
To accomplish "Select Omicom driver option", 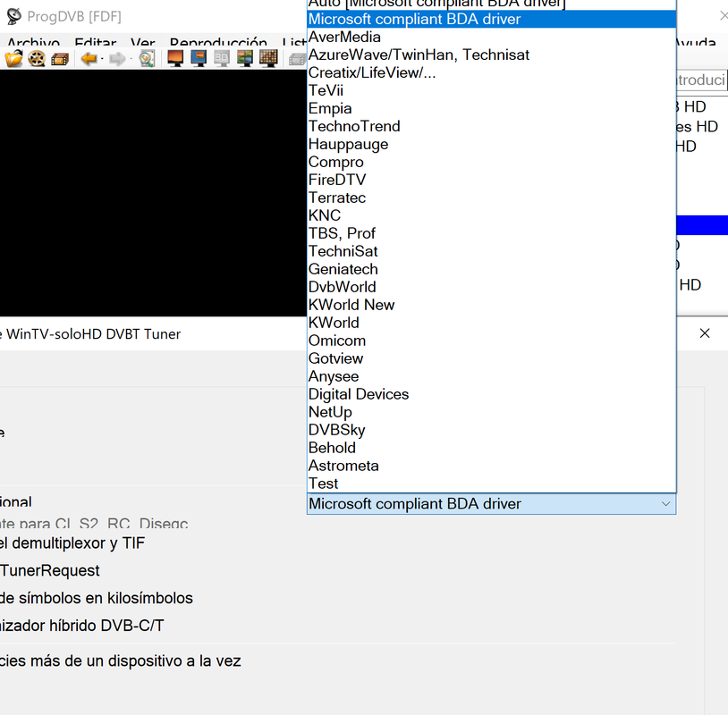I will pyautogui.click(x=492, y=341).
